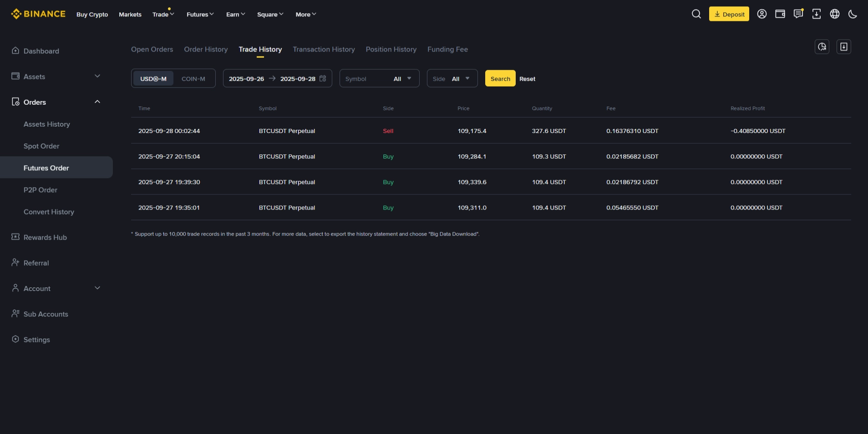
Task: Go to Buy Crypto in top nav
Action: tap(92, 14)
